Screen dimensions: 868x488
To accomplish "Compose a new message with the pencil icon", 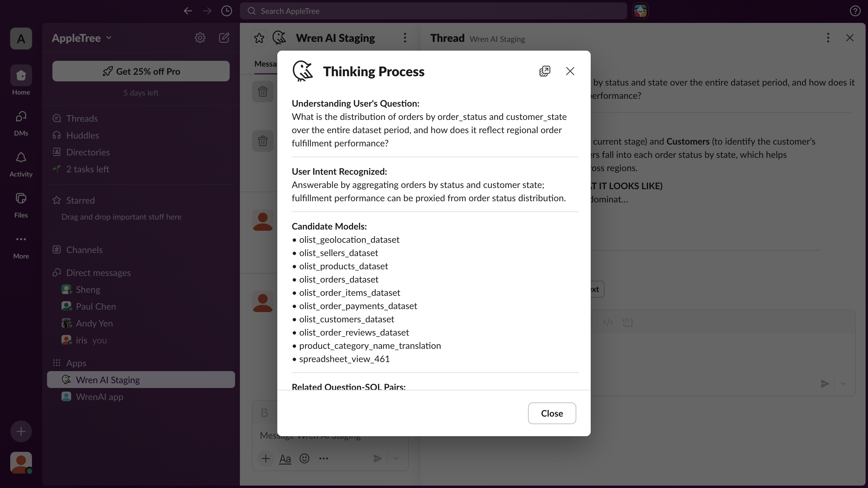I will click(224, 38).
